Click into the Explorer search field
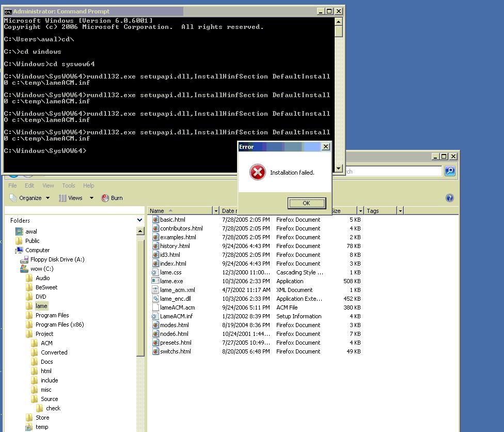 pos(393,172)
